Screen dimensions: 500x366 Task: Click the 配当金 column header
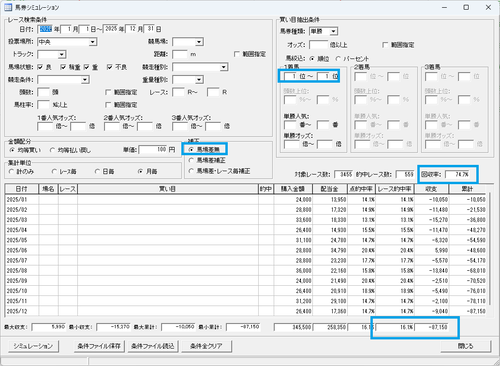point(330,189)
